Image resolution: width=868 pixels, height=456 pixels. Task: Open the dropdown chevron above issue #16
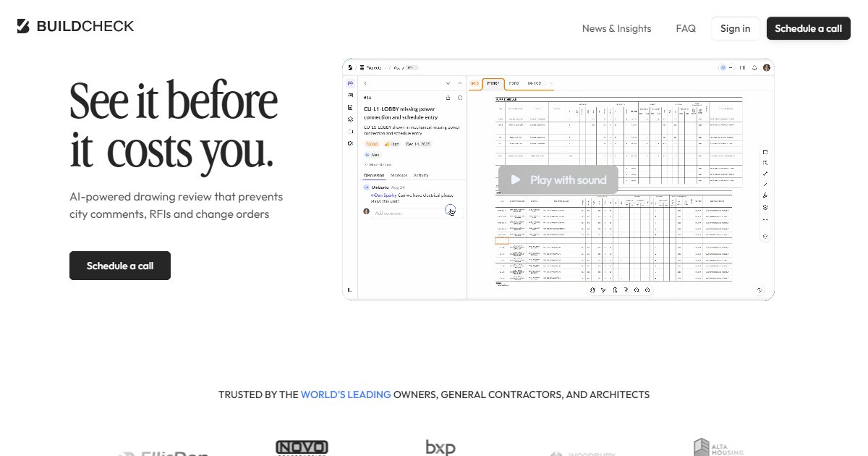click(448, 83)
